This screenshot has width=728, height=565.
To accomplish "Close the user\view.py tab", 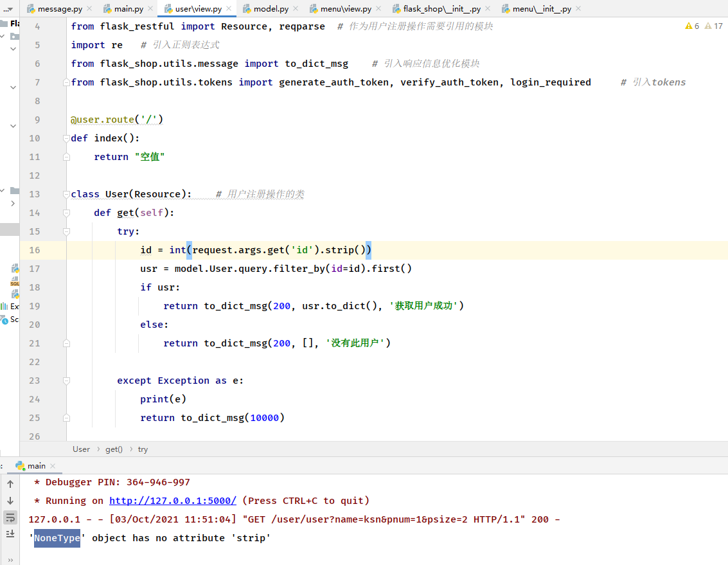I will pyautogui.click(x=229, y=9).
